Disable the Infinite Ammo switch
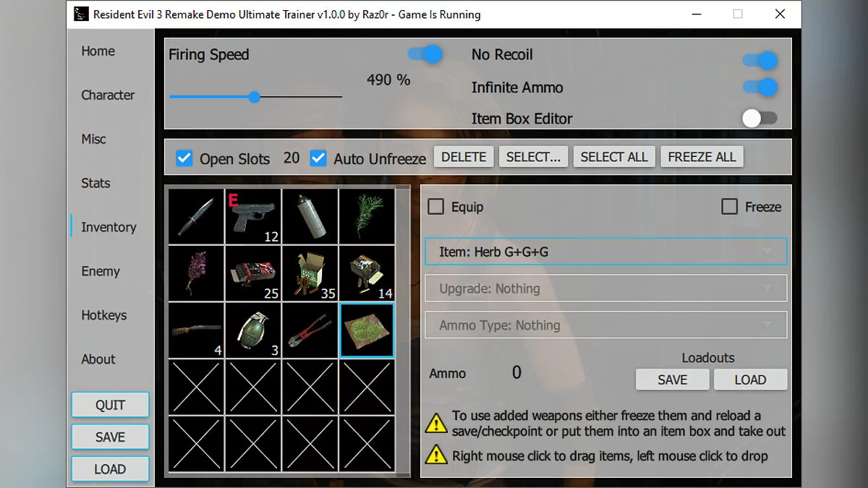 (760, 87)
